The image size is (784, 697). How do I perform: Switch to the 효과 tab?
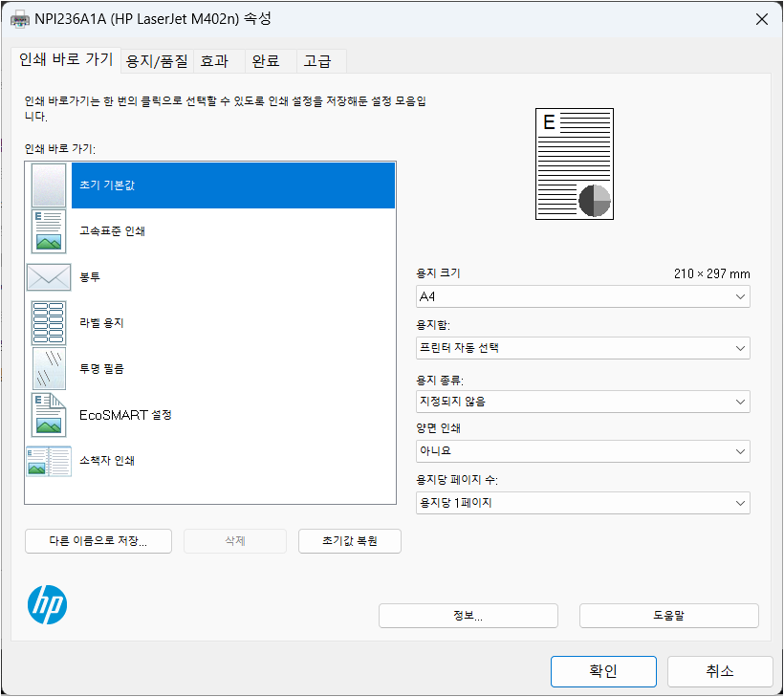[219, 61]
